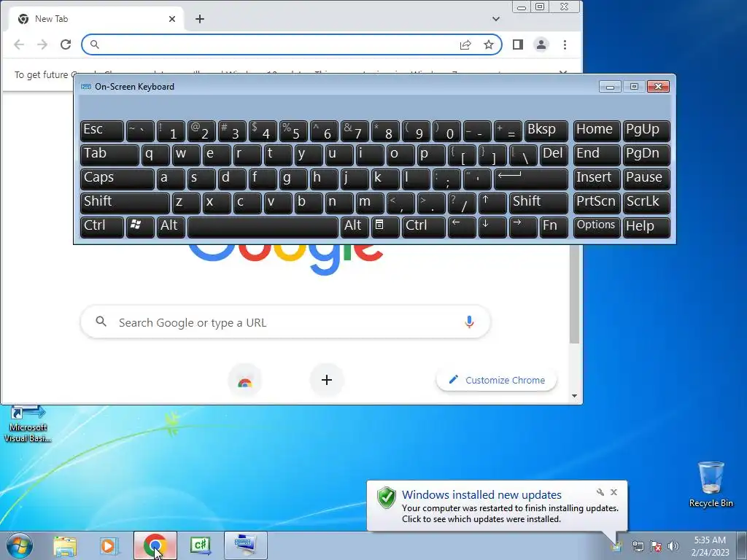Screen dimensions: 747x560
Task: Toggle the Fn key
Action: pos(554,227)
